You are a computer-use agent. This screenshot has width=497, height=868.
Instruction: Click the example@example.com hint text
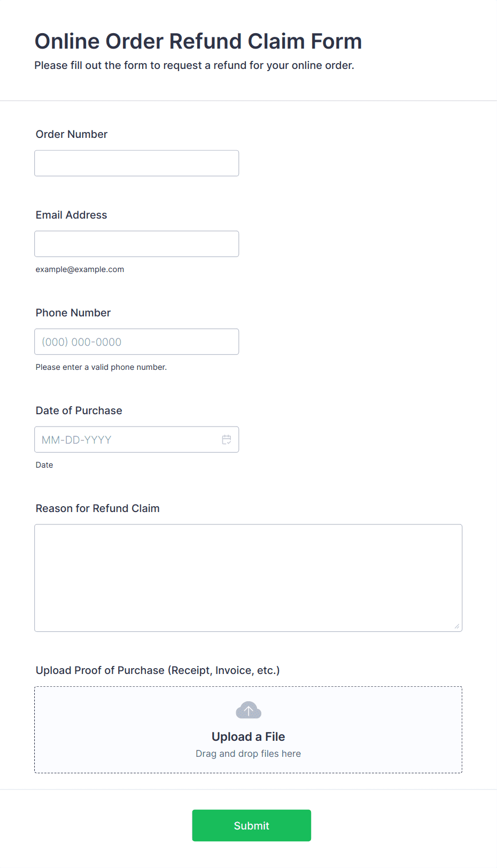pos(80,269)
